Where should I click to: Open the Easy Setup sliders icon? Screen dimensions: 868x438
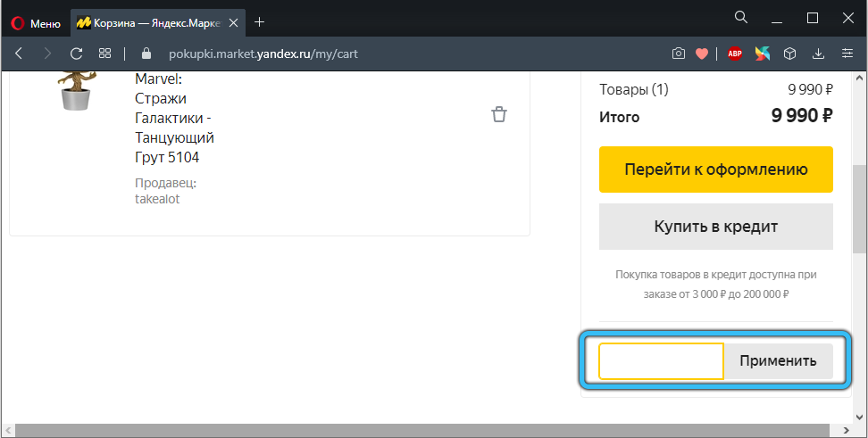pyautogui.click(x=847, y=54)
